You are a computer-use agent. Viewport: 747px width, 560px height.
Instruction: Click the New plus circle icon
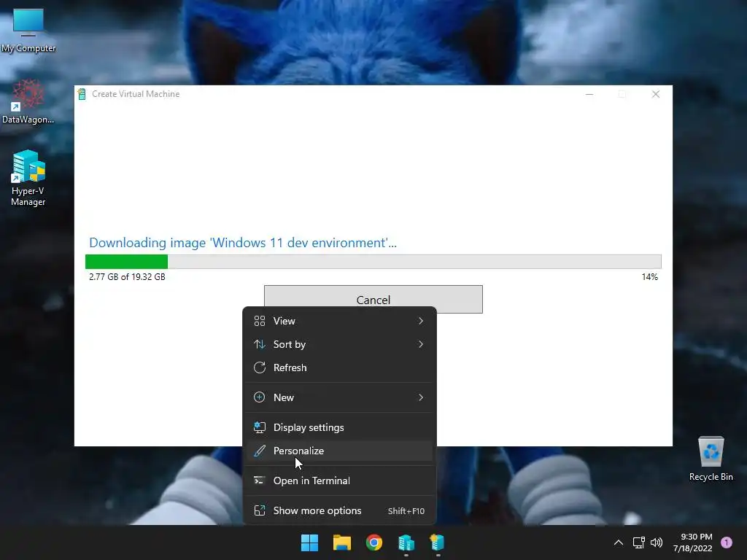[260, 397]
